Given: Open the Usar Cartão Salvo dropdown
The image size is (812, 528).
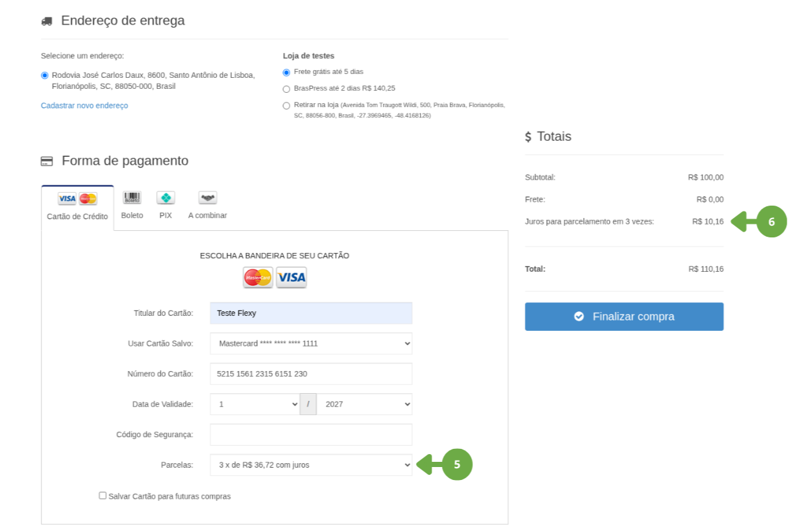Looking at the screenshot, I should coord(311,344).
